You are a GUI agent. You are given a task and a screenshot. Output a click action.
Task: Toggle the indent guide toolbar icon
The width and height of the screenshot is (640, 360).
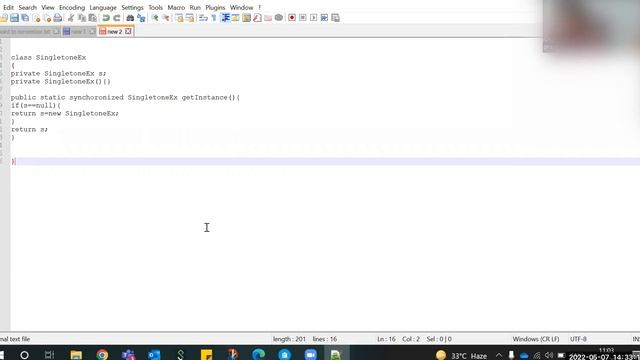tap(225, 18)
